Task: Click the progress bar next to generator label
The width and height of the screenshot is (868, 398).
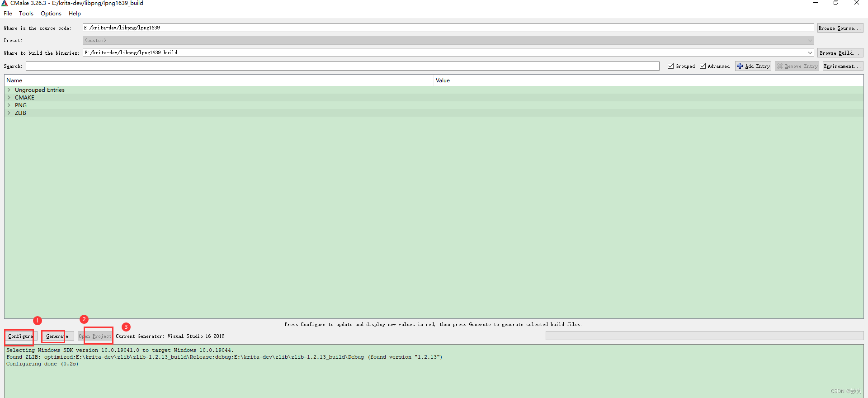Action: tap(704, 336)
